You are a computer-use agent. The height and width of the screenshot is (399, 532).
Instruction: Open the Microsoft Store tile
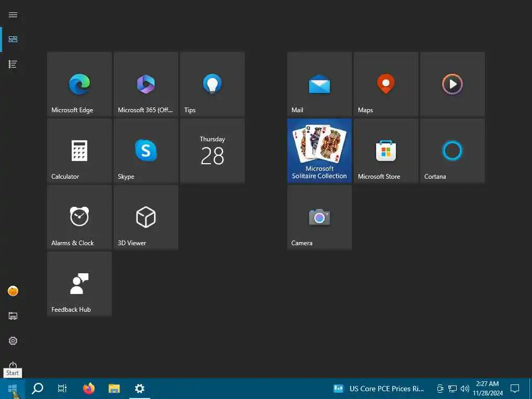tap(386, 151)
